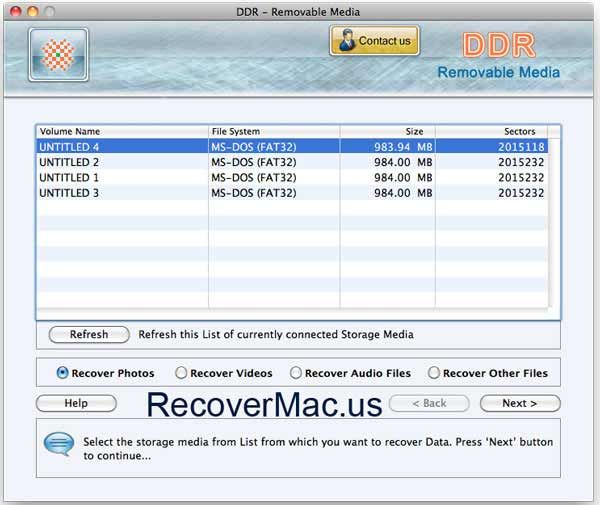600x505 pixels.
Task: Close the DDR window with red button
Action: 16,11
